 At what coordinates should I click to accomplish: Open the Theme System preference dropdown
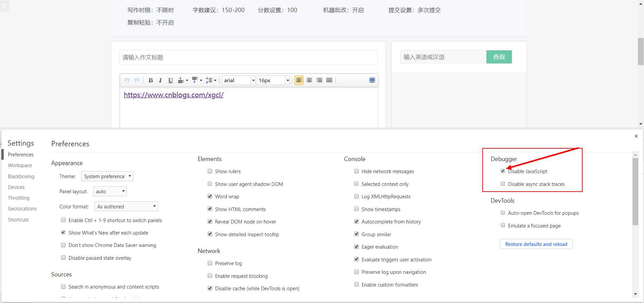click(x=107, y=176)
